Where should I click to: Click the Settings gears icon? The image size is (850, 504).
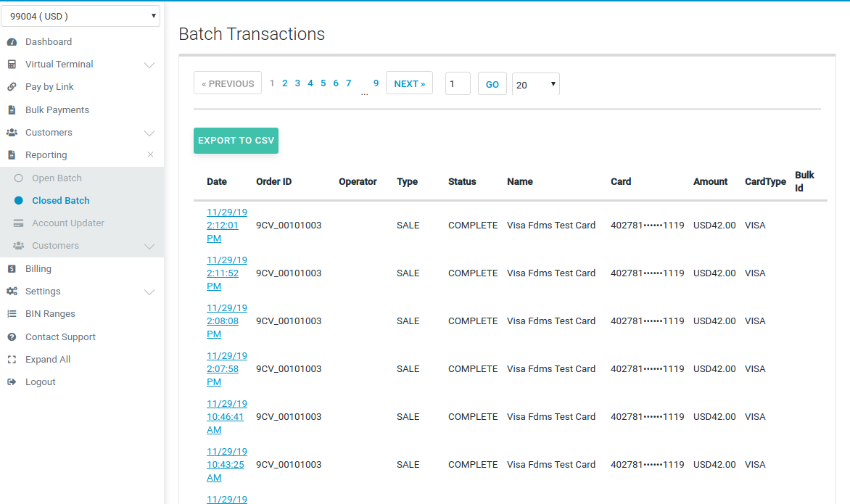[12, 292]
